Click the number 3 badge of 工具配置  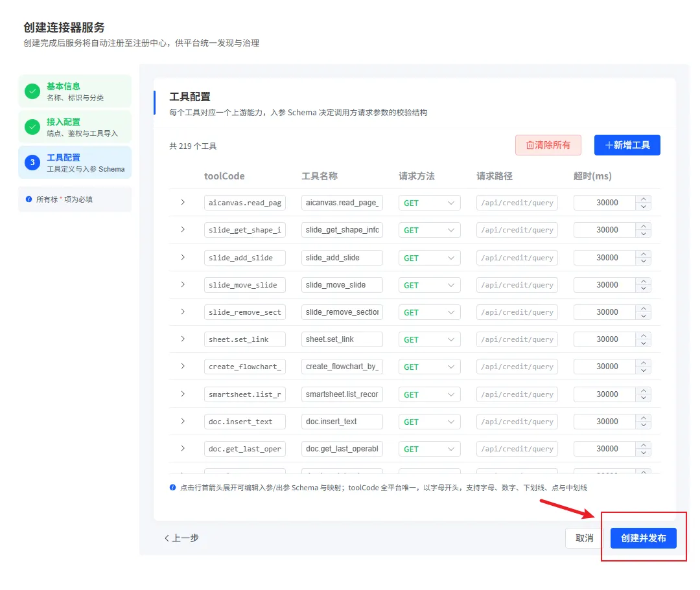[x=32, y=163]
